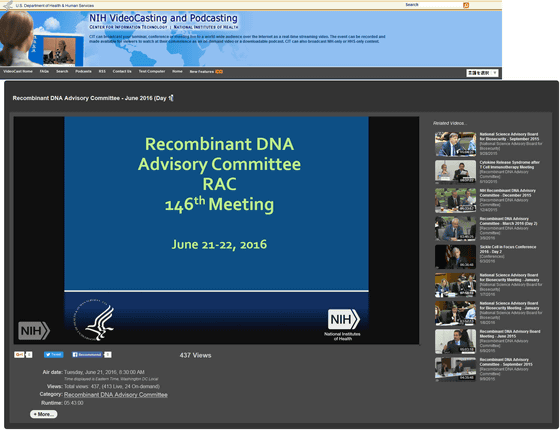Click the orange New Features badge icon
The height and width of the screenshot is (430, 560).
(x=219, y=71)
